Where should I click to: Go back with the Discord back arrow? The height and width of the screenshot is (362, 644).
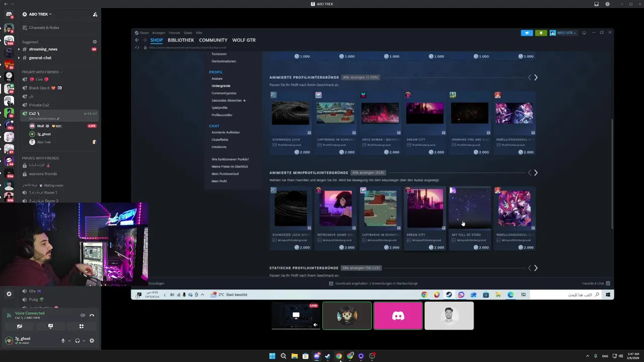tap(5, 4)
